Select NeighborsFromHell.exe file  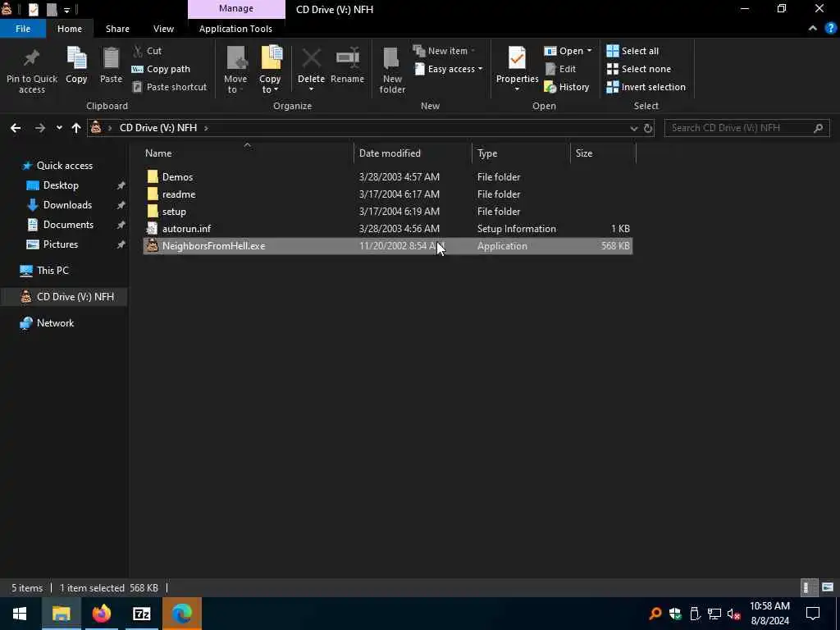pos(387,246)
